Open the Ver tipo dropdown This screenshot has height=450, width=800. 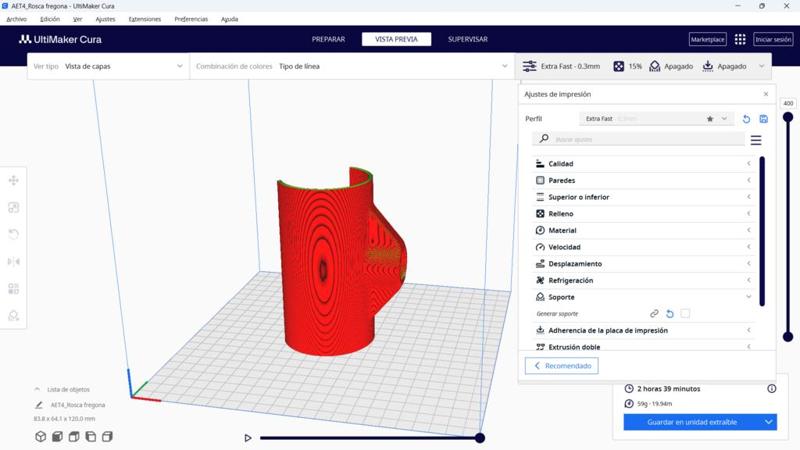tap(108, 66)
